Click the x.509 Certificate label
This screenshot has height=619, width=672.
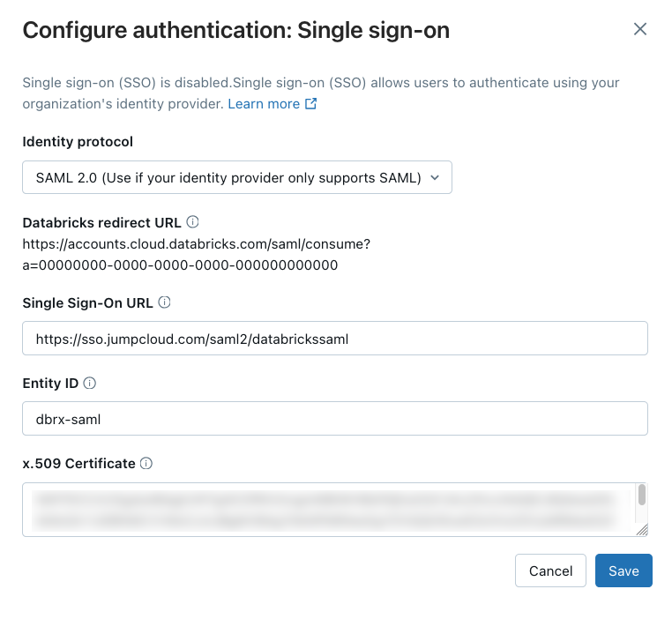(78, 463)
